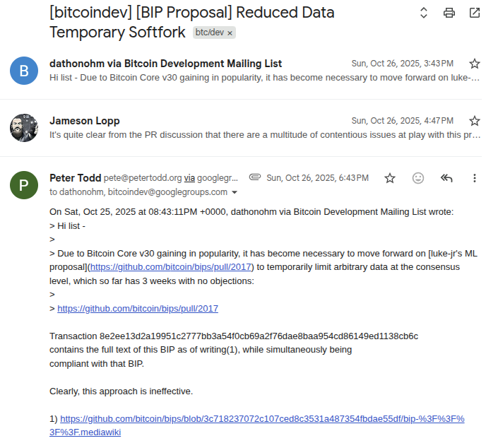The image size is (486, 448).
Task: Click Peter Todd's green P avatar
Action: [x=24, y=185]
